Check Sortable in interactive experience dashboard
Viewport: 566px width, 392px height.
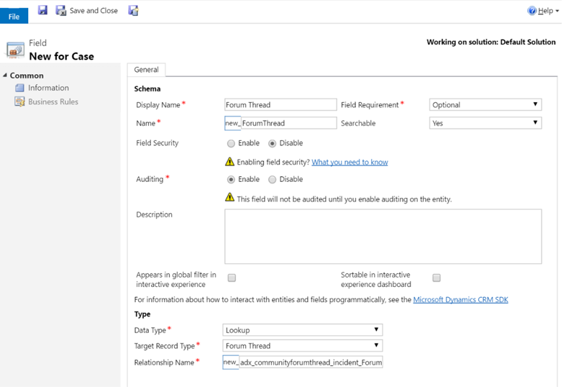point(437,278)
